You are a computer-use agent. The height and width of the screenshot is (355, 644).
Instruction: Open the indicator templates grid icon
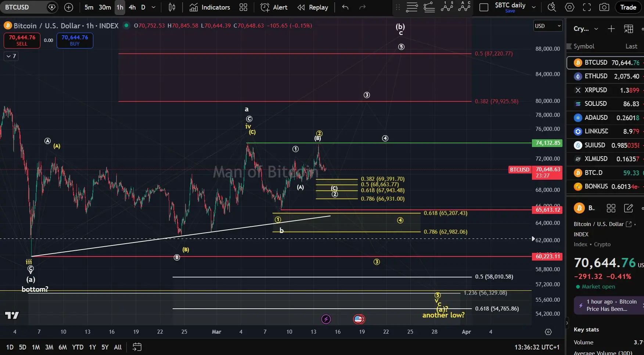click(x=243, y=7)
